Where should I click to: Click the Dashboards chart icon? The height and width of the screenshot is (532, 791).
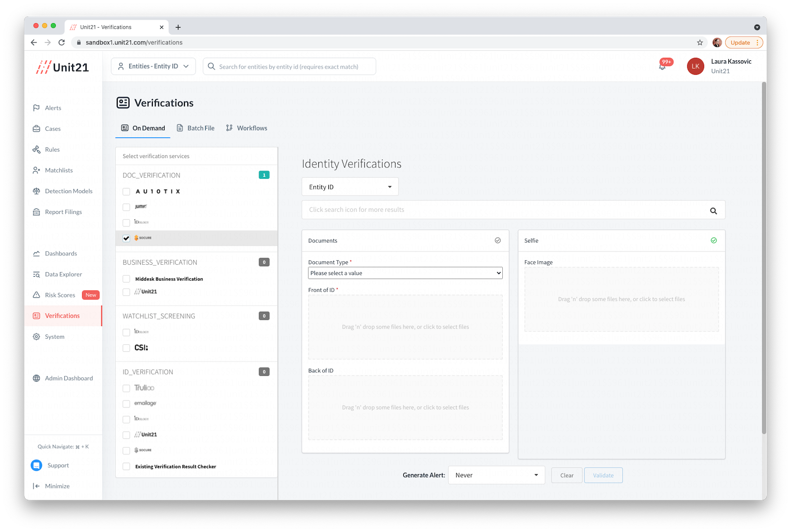tap(36, 253)
